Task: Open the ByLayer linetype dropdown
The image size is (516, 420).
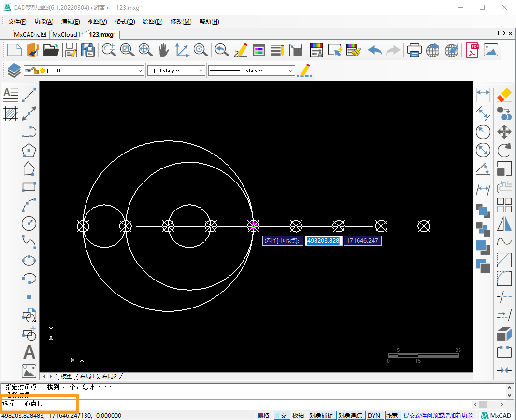Action: [290, 71]
